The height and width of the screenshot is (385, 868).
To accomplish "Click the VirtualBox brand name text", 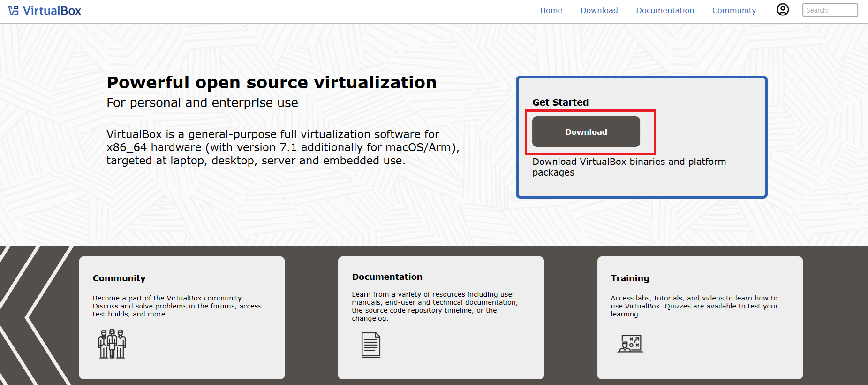I will (52, 11).
